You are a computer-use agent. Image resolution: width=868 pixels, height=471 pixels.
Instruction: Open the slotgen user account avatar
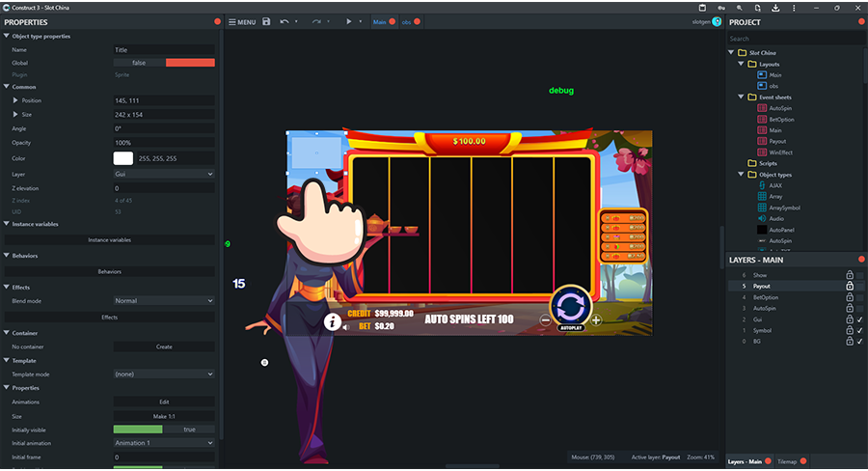[718, 21]
